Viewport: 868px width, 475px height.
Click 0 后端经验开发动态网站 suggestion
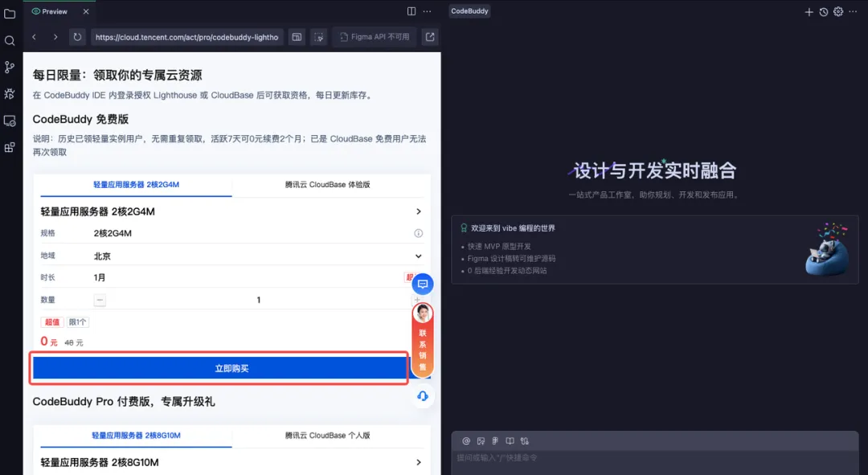(507, 271)
